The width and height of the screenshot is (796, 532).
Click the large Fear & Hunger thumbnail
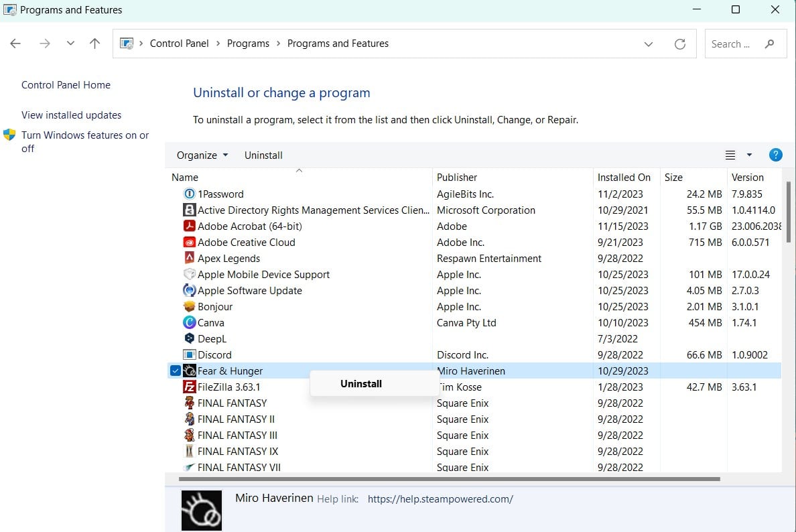[202, 510]
